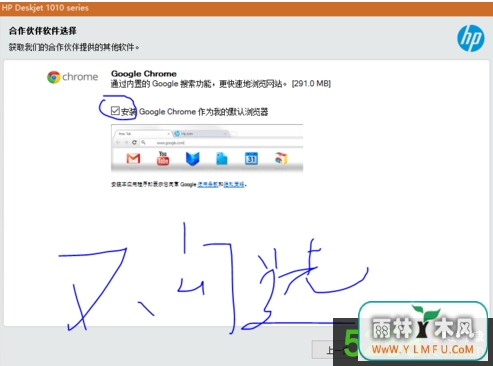
Task: Uncheck the install Google Chrome checkbox
Action: [x=115, y=111]
